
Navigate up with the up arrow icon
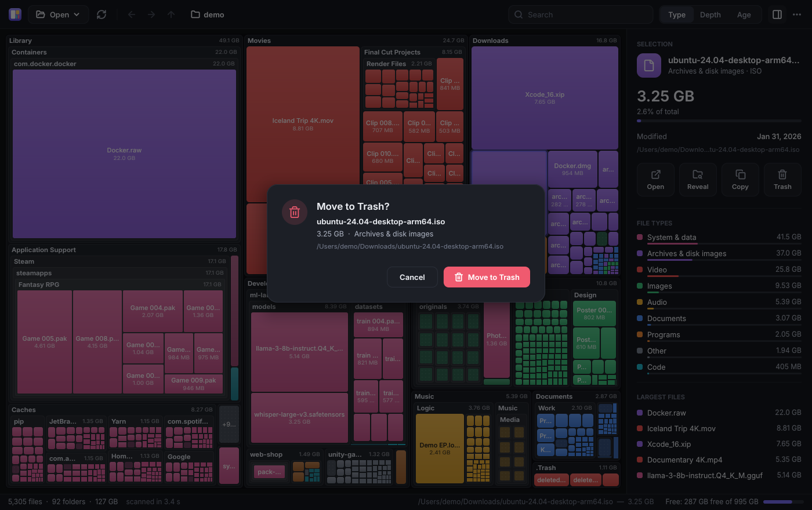click(171, 14)
